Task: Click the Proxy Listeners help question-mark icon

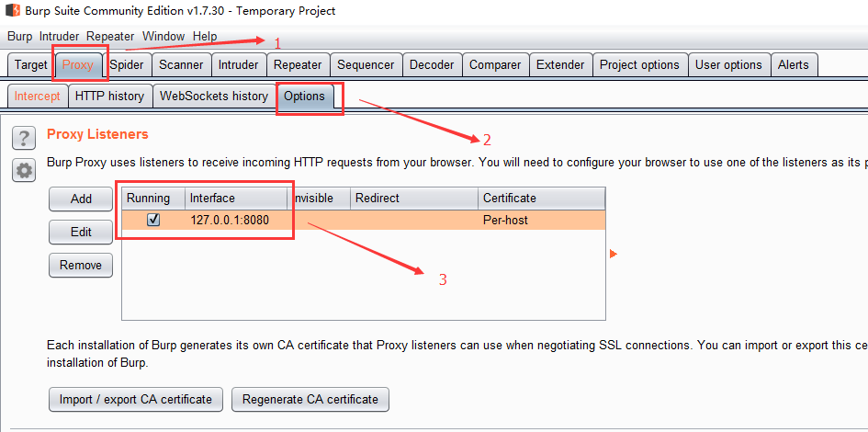Action: [24, 138]
